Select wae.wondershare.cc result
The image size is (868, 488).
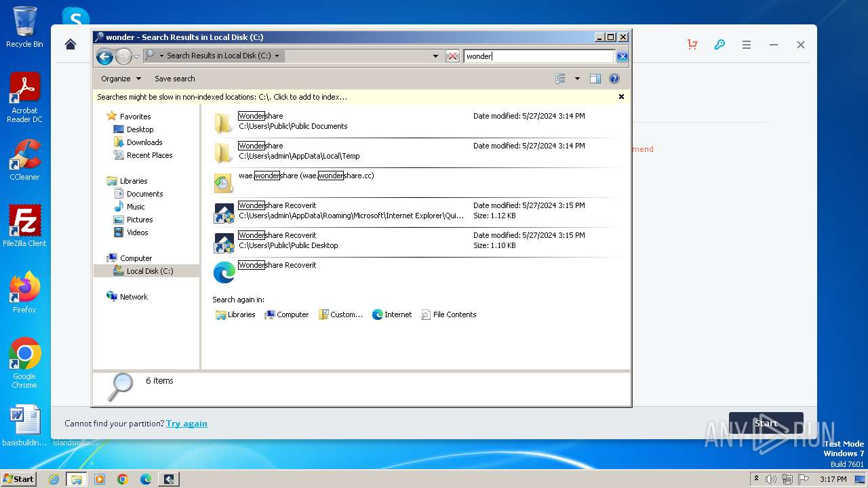pyautogui.click(x=416, y=182)
